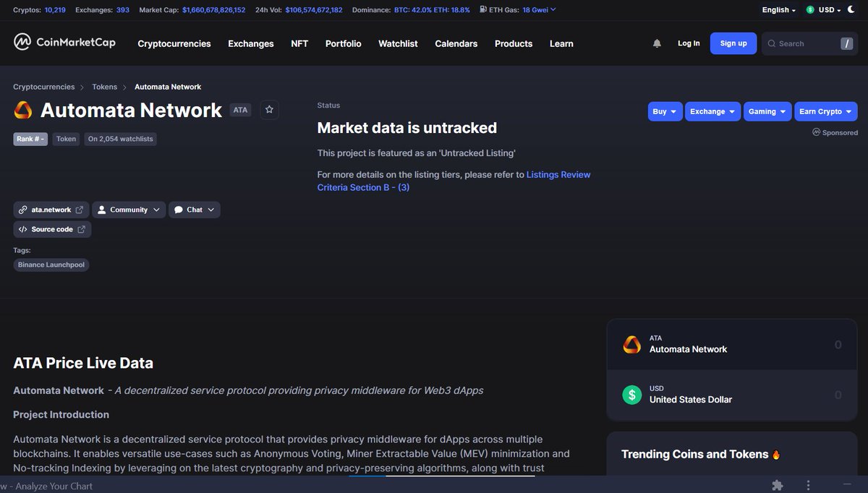Image resolution: width=868 pixels, height=493 pixels.
Task: Open the Source code link
Action: 52,229
